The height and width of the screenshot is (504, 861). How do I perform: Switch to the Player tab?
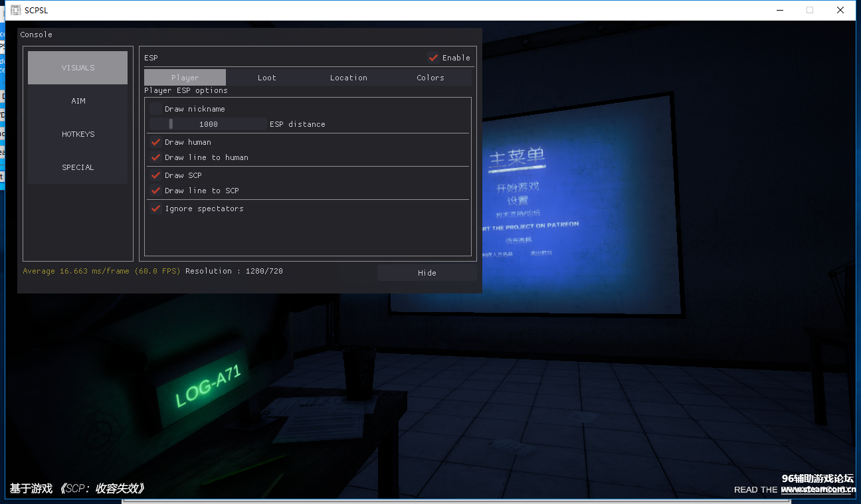(x=185, y=78)
